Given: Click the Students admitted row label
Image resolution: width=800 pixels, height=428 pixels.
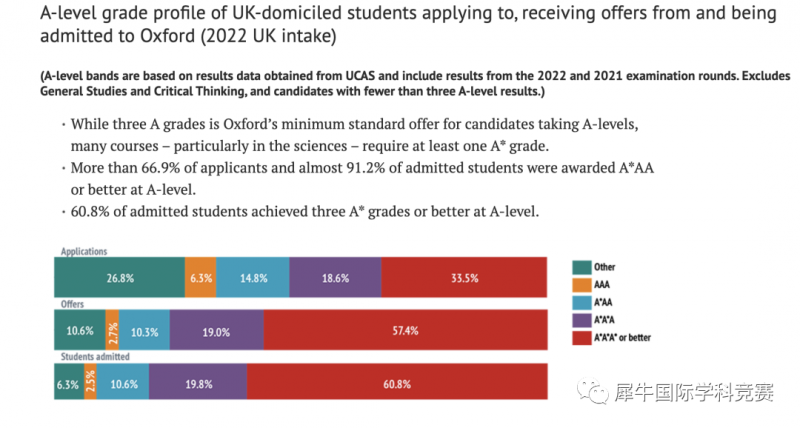Looking at the screenshot, I should pyautogui.click(x=95, y=357).
